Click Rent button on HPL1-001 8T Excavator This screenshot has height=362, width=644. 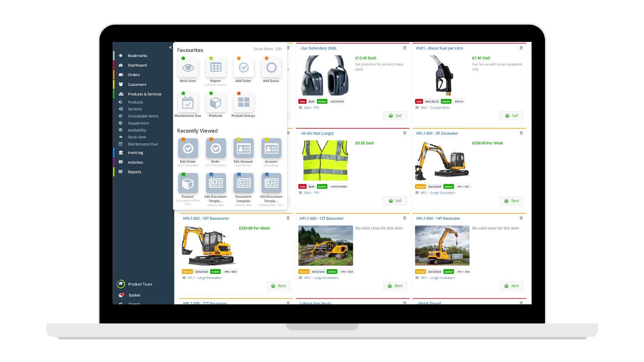tap(511, 201)
